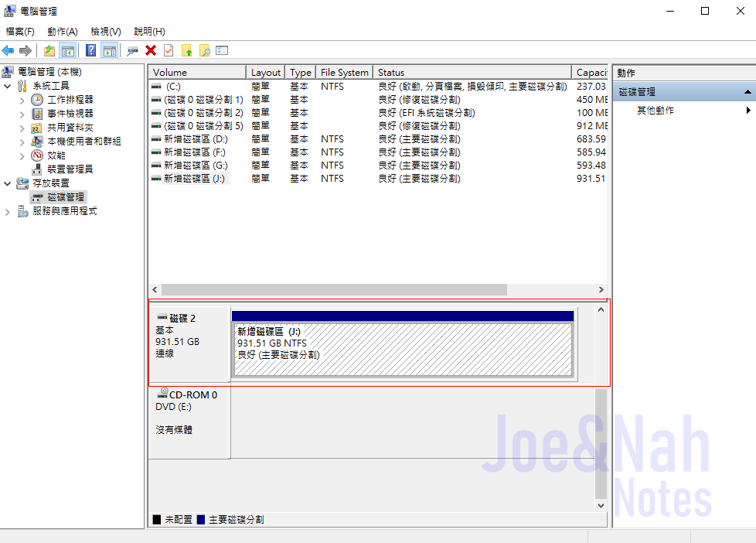Select 磁碟管理 in the left tree
The width and height of the screenshot is (756, 543).
(x=66, y=197)
